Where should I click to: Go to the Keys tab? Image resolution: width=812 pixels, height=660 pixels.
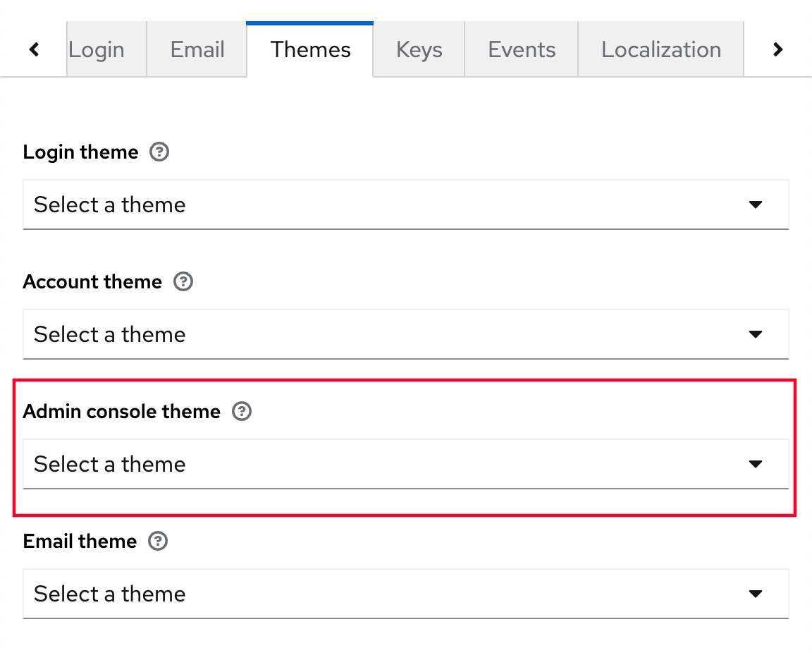coord(419,49)
